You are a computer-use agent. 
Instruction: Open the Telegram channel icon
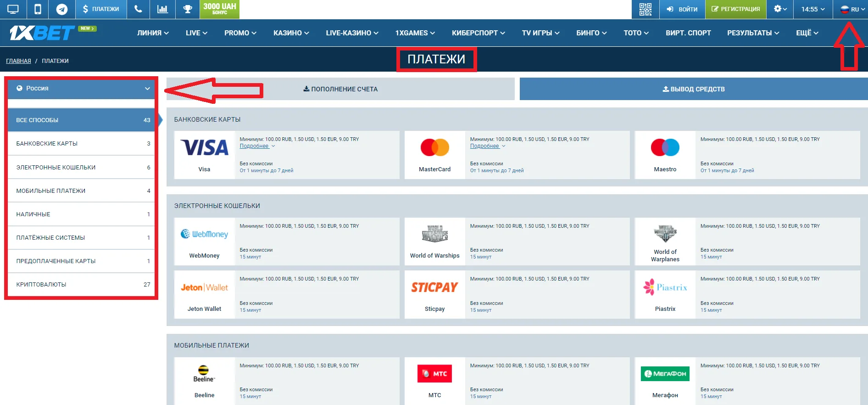pos(62,9)
